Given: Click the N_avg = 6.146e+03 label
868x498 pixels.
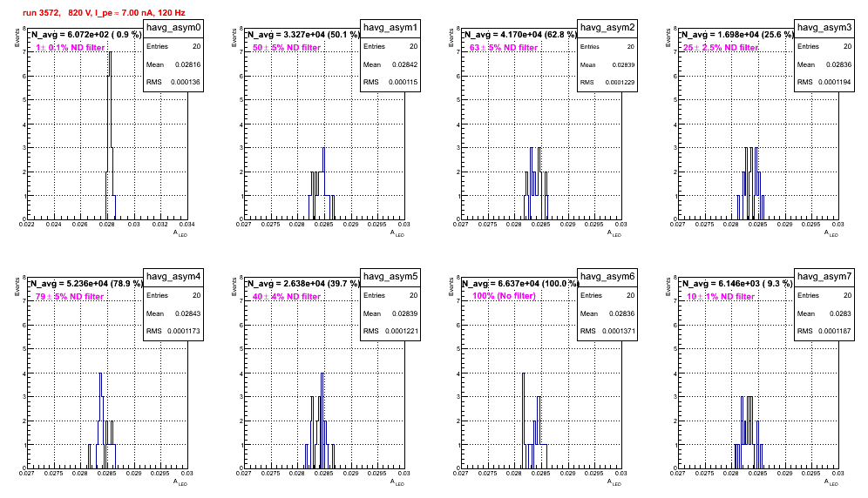Looking at the screenshot, I should pos(736,283).
